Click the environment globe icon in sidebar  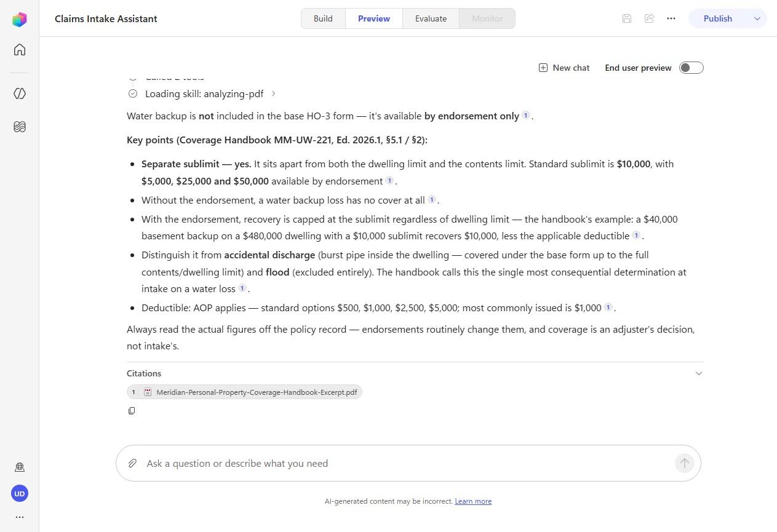(x=20, y=467)
